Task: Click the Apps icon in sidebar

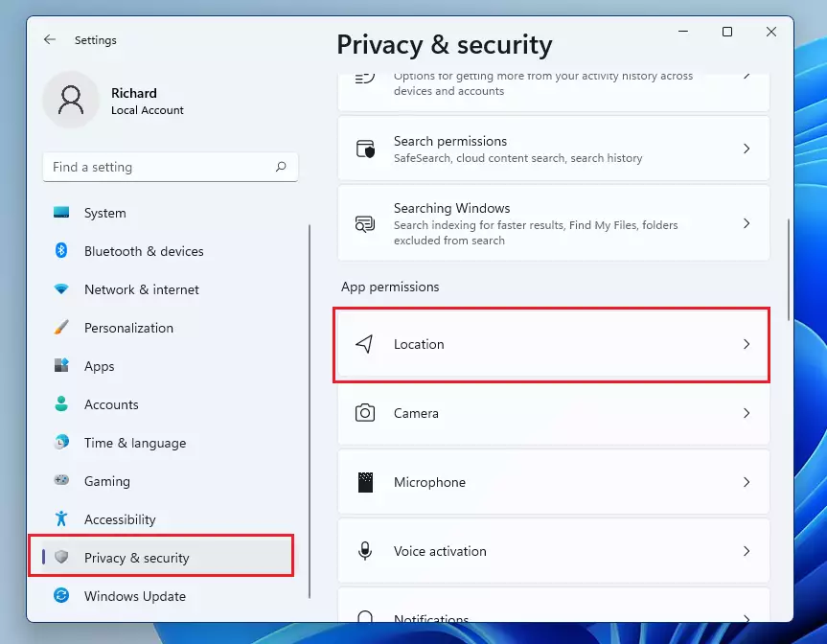Action: (61, 365)
